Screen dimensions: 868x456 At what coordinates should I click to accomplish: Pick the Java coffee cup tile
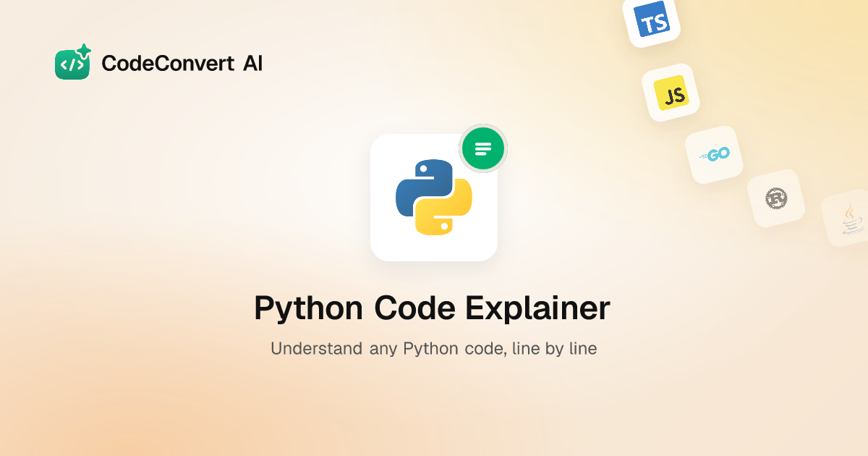tap(848, 219)
